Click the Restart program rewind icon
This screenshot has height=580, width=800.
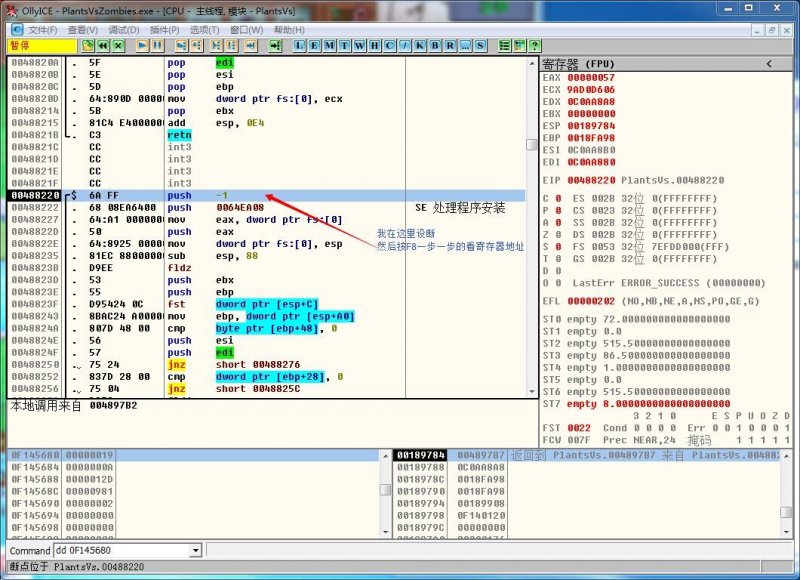tap(103, 46)
